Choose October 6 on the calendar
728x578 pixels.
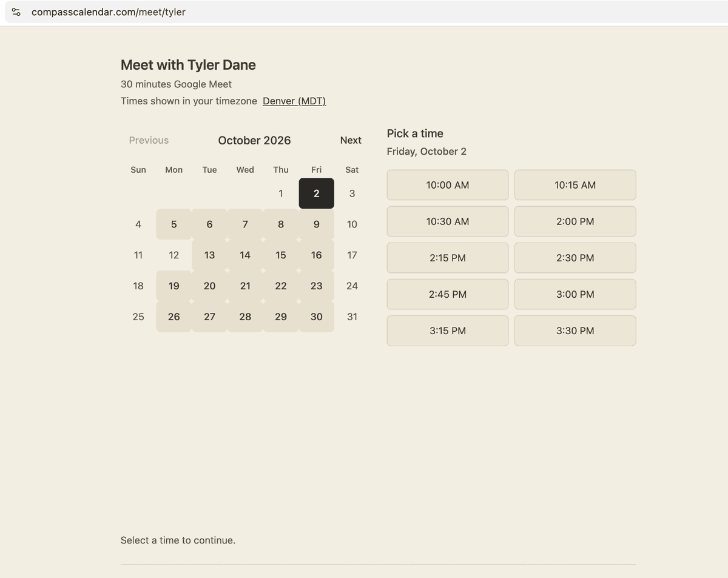pyautogui.click(x=209, y=224)
